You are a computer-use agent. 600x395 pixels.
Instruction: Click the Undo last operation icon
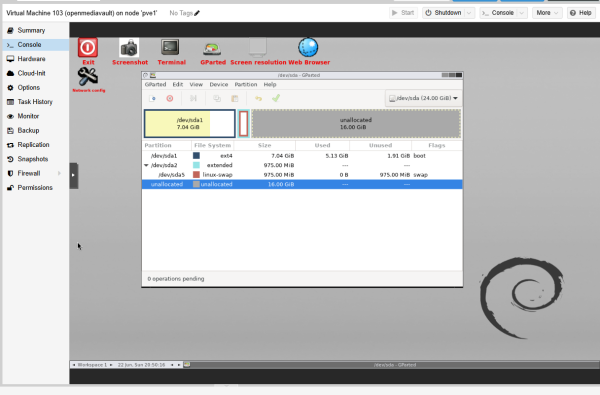(258, 98)
